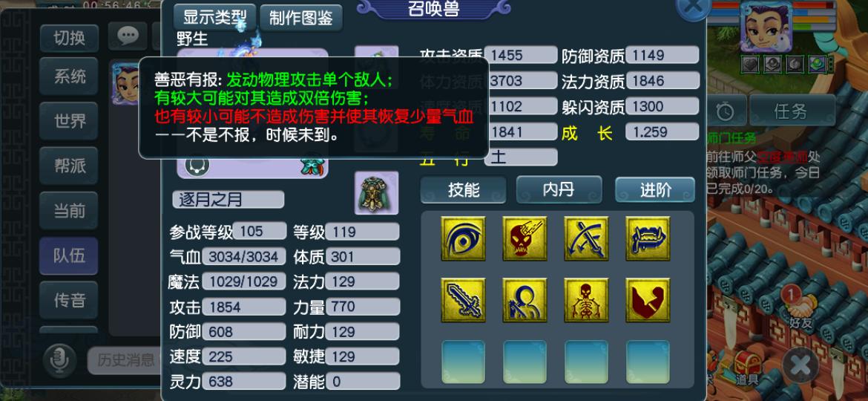Select the 帮派 chat channel
This screenshot has width=868, height=401.
click(x=69, y=166)
